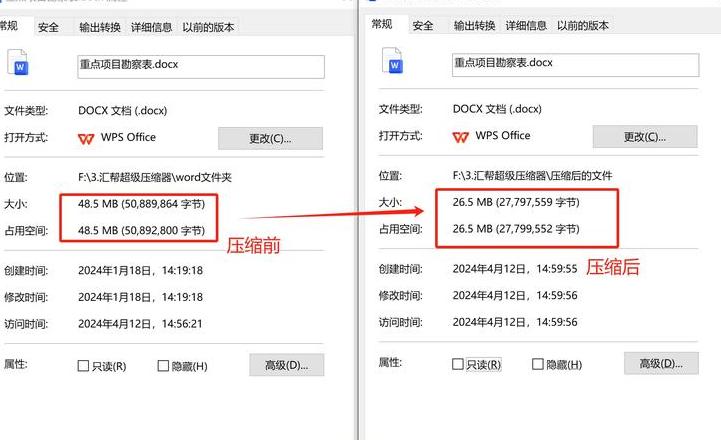Viewport: 721px width, 440px height.
Task: Click 更改(C)... button in right window
Action: click(x=645, y=137)
